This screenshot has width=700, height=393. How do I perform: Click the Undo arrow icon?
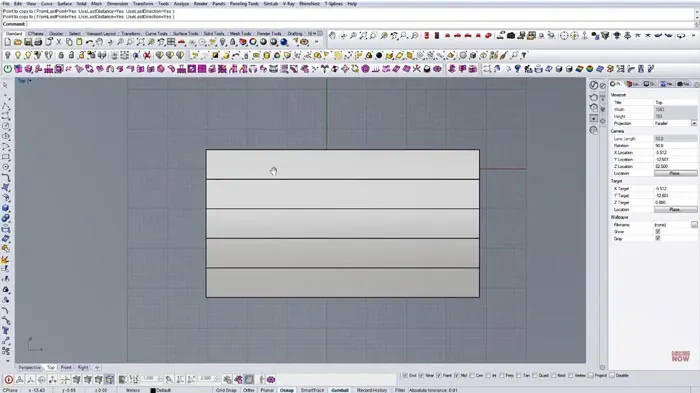[x=89, y=42]
